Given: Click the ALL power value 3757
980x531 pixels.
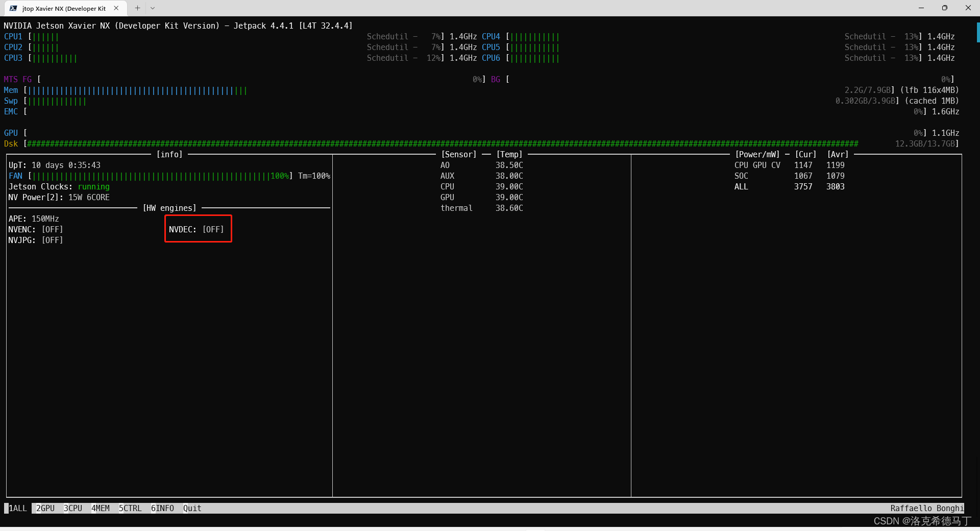Looking at the screenshot, I should point(803,187).
